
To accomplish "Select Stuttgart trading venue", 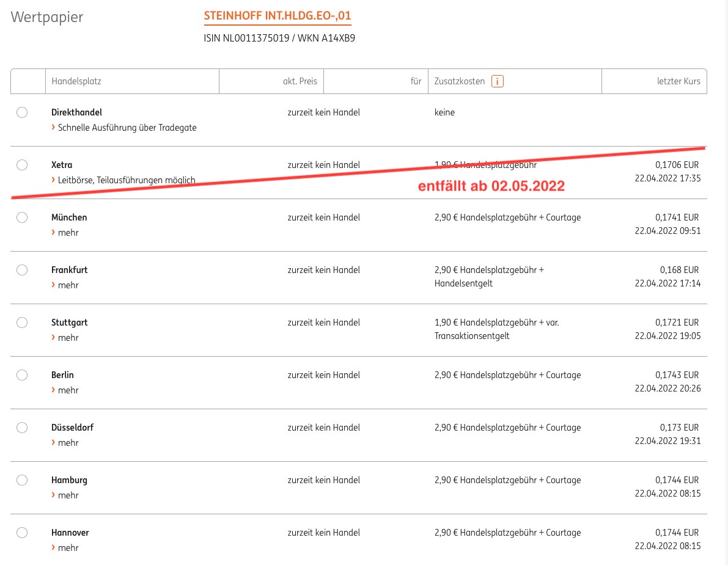I will (x=22, y=323).
